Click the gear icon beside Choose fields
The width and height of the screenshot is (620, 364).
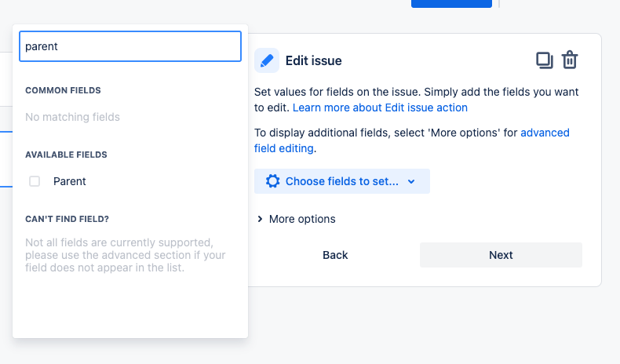pos(272,181)
